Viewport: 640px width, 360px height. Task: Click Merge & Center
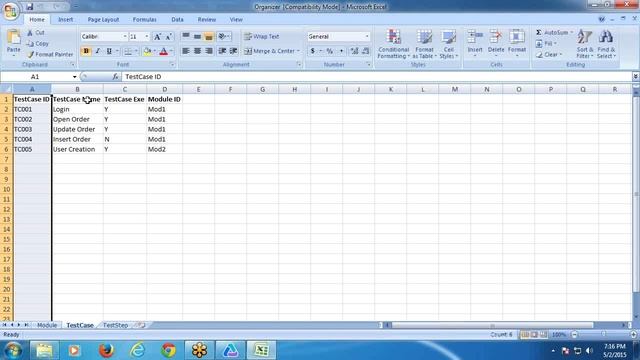coord(269,51)
